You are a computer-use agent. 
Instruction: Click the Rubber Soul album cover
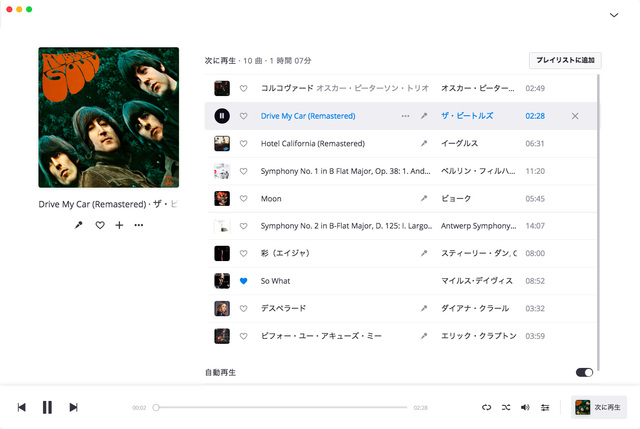[x=109, y=118]
